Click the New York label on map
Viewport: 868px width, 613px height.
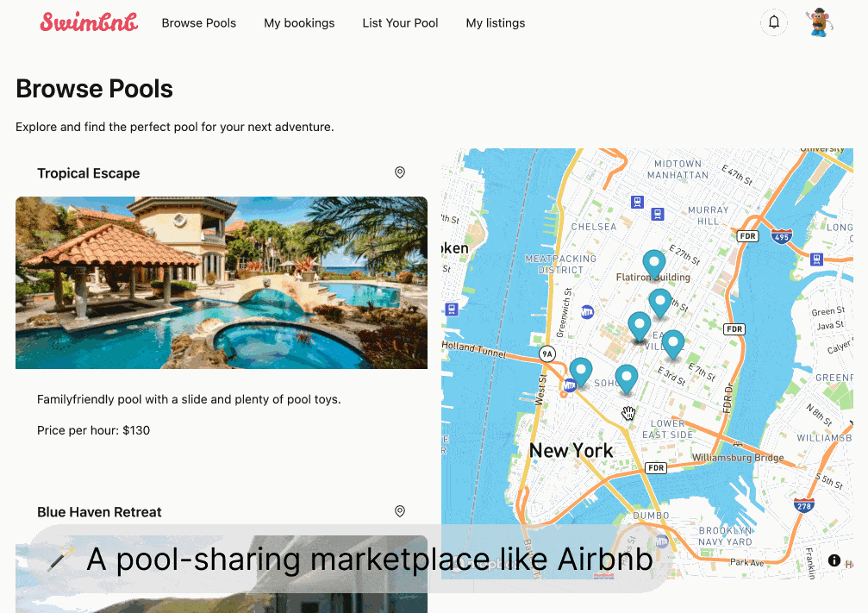571,450
